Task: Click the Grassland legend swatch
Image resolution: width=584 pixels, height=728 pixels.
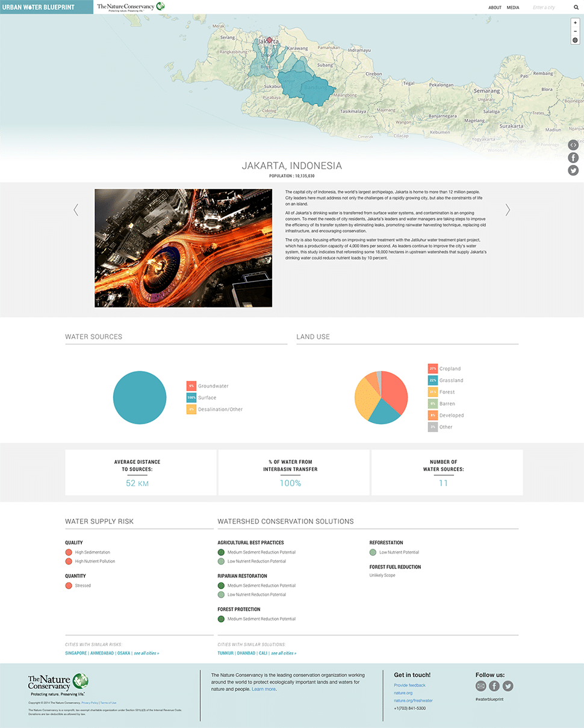Action: coord(432,380)
